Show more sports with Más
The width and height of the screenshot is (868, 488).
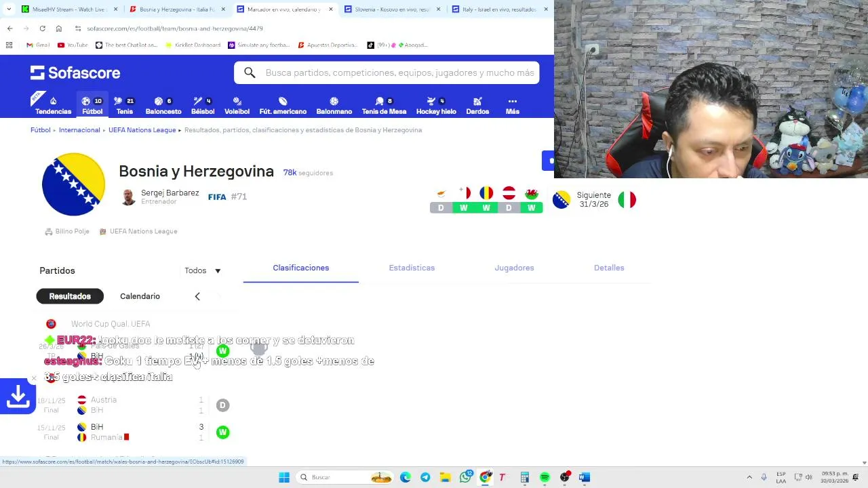[x=513, y=106]
